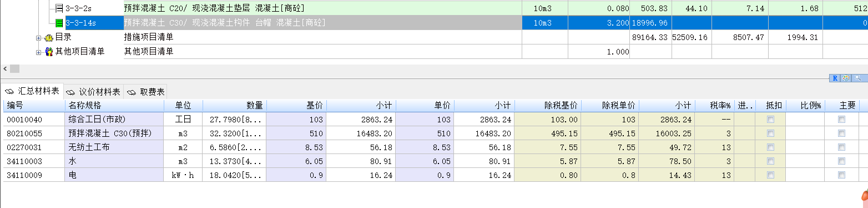Click the 税率% column header
868x208 pixels.
click(x=714, y=106)
